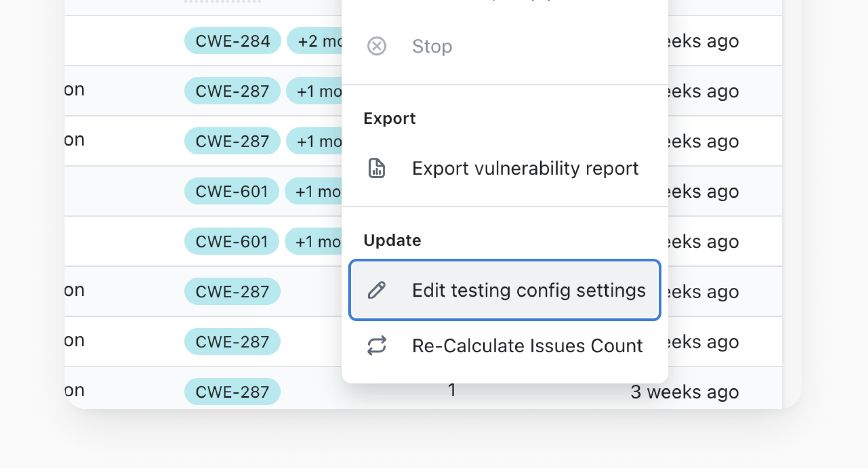Select the Stop menu entry text
The height and width of the screenshot is (468, 868).
432,46
